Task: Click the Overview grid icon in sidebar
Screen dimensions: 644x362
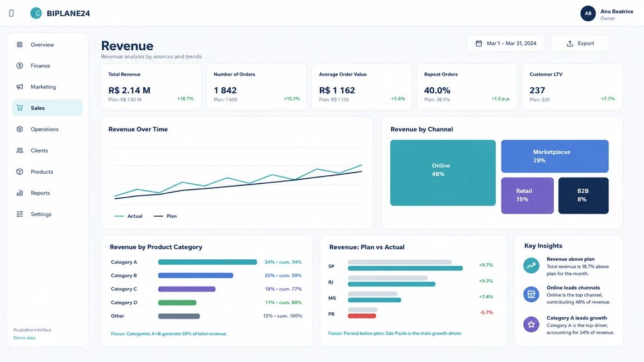Action: click(x=20, y=45)
